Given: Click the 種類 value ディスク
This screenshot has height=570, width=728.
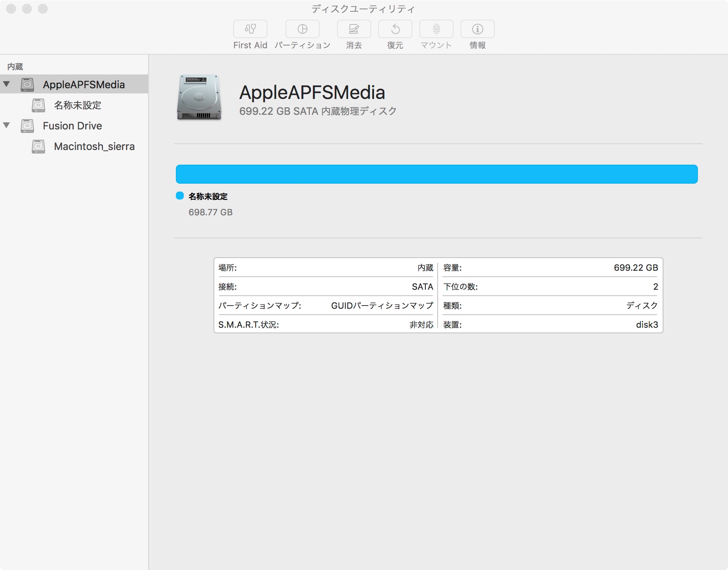Looking at the screenshot, I should 642,306.
